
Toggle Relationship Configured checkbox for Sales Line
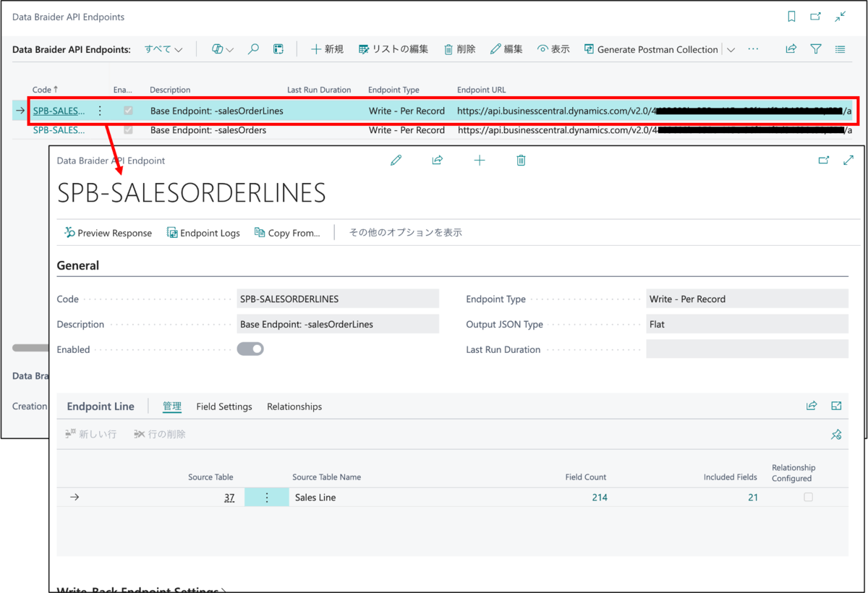pos(808,498)
